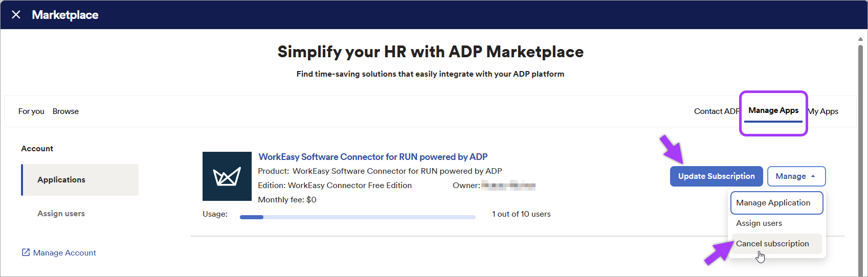This screenshot has height=277, width=868.
Task: Click the WorkEasy crown logo thumbnail
Action: point(227,176)
